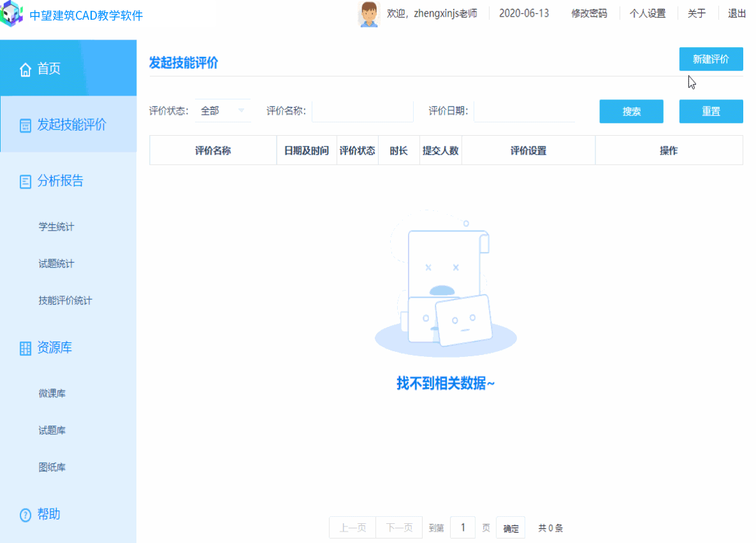
Task: Click the date 2020-06-13 in header
Action: pyautogui.click(x=524, y=13)
